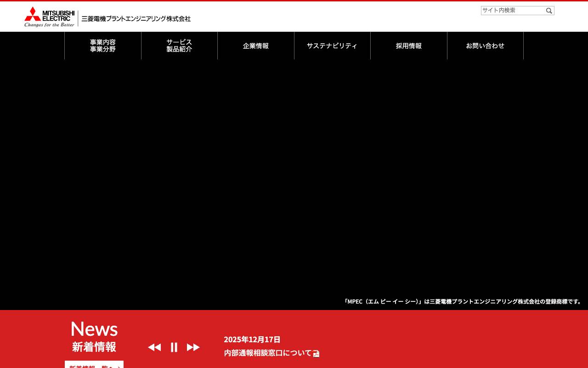Skip forward to next news item

point(193,347)
